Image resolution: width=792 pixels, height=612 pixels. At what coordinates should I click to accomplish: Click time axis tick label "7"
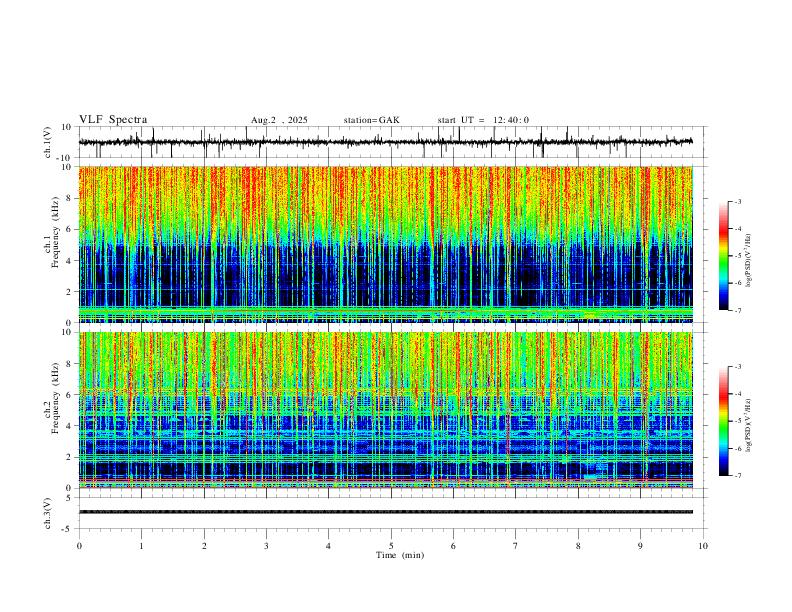tap(516, 546)
